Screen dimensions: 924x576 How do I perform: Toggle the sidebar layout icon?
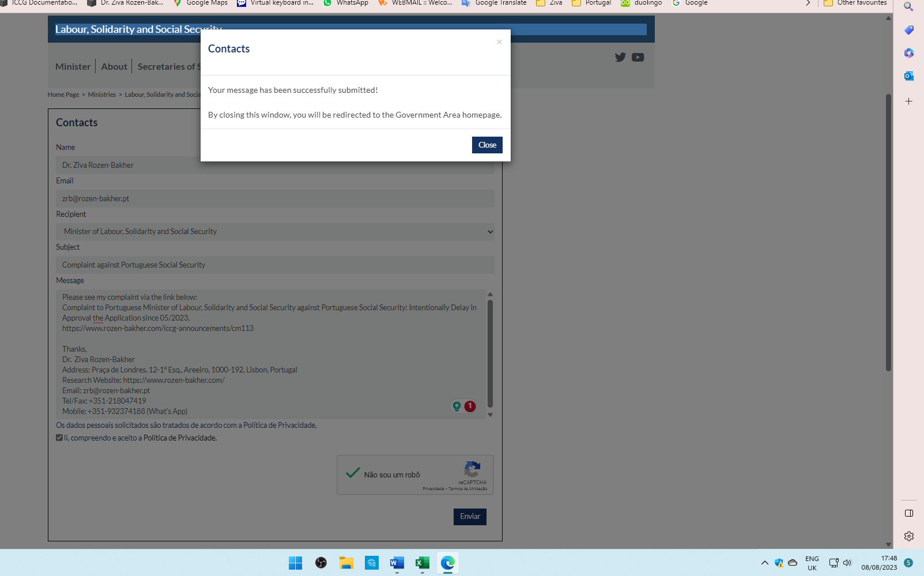[x=908, y=513]
